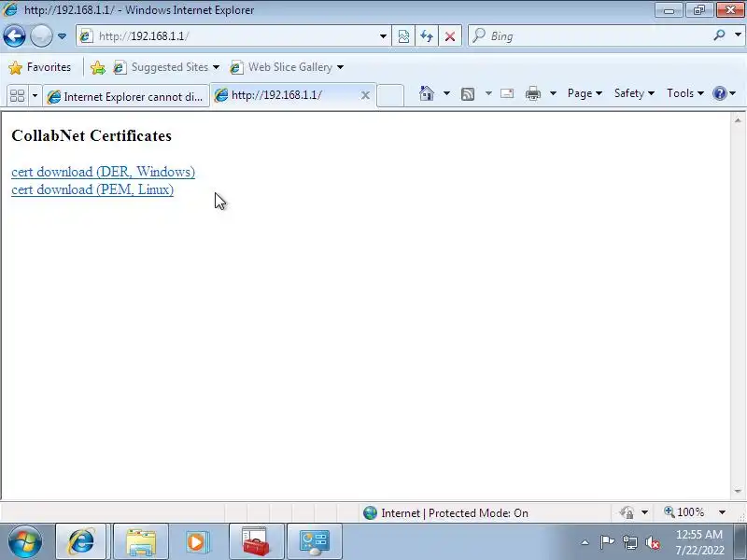747x560 pixels.
Task: Open the red toolbox taskbar app
Action: pos(256,541)
